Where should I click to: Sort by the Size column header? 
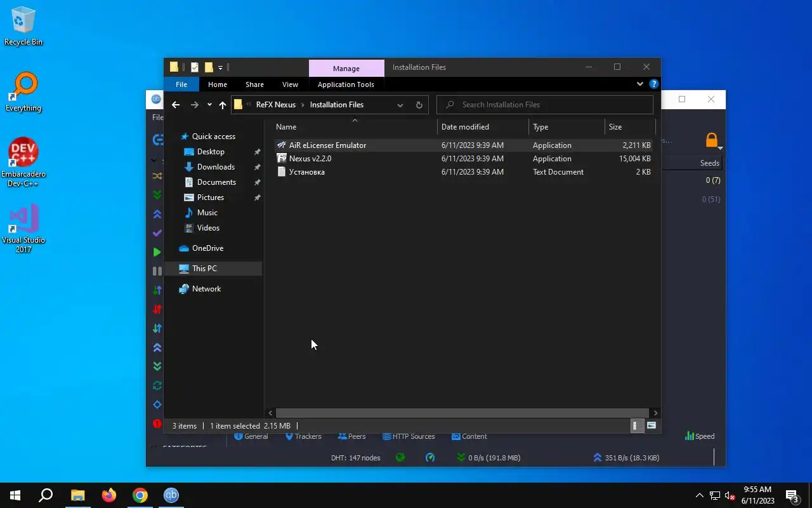(629, 127)
